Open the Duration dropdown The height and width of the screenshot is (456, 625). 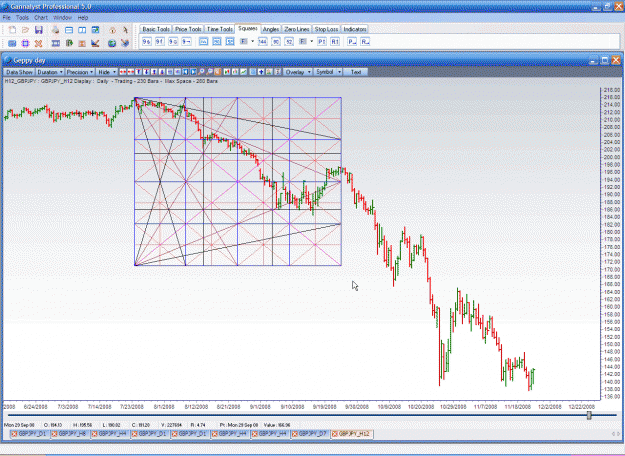coord(50,72)
